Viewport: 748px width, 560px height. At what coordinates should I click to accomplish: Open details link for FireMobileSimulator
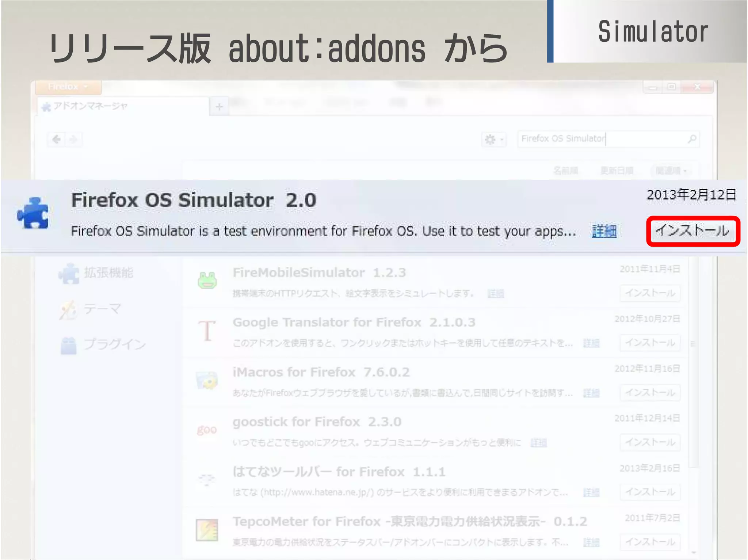(x=496, y=293)
